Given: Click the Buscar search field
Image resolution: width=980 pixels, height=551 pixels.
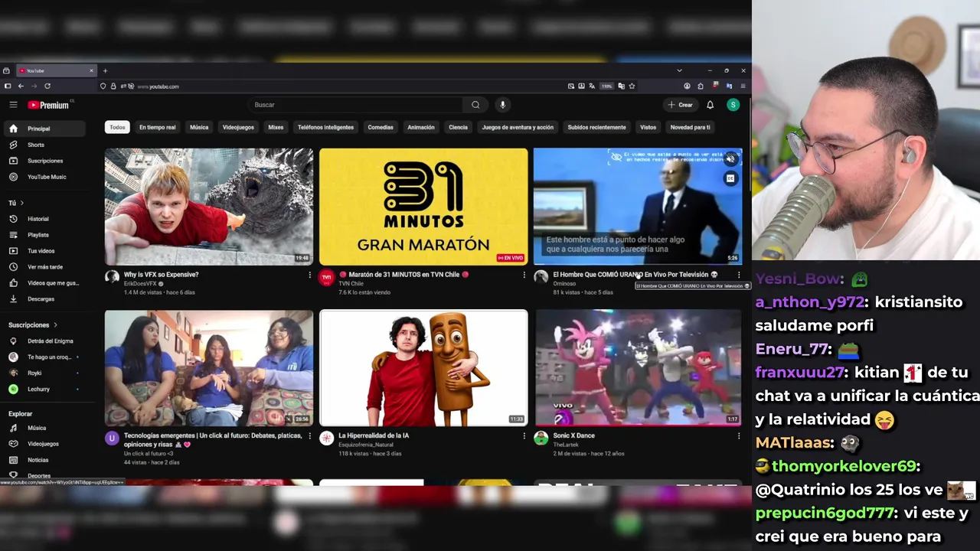Looking at the screenshot, I should [356, 105].
